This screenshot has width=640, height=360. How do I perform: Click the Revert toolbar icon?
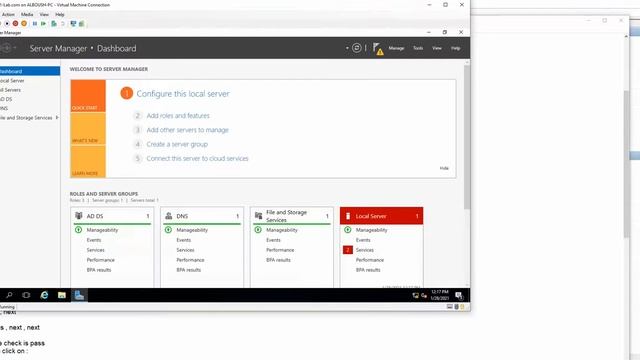coord(63,24)
